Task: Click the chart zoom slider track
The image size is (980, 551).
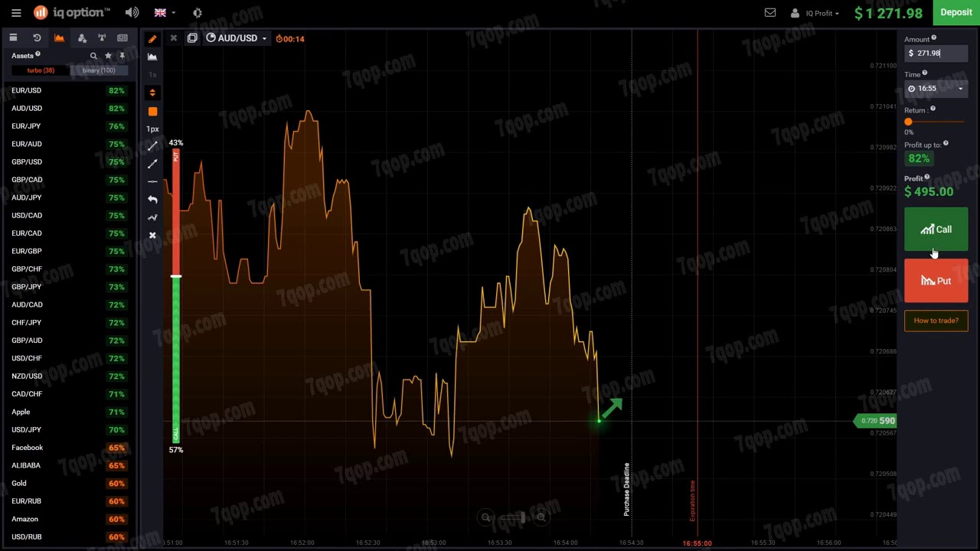Action: pos(513,518)
